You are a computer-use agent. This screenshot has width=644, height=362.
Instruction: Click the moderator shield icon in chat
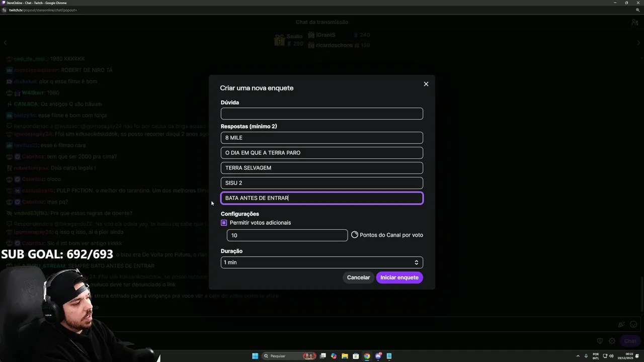[x=600, y=341]
